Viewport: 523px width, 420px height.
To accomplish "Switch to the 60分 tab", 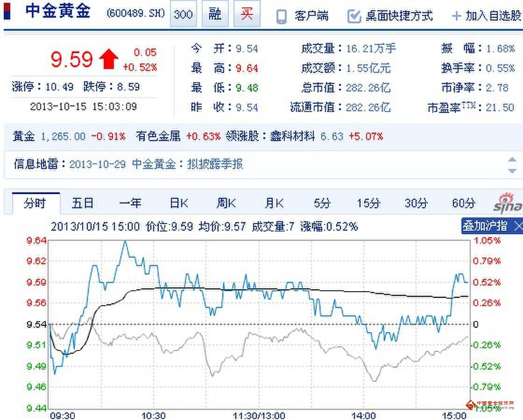I will 464,203.
